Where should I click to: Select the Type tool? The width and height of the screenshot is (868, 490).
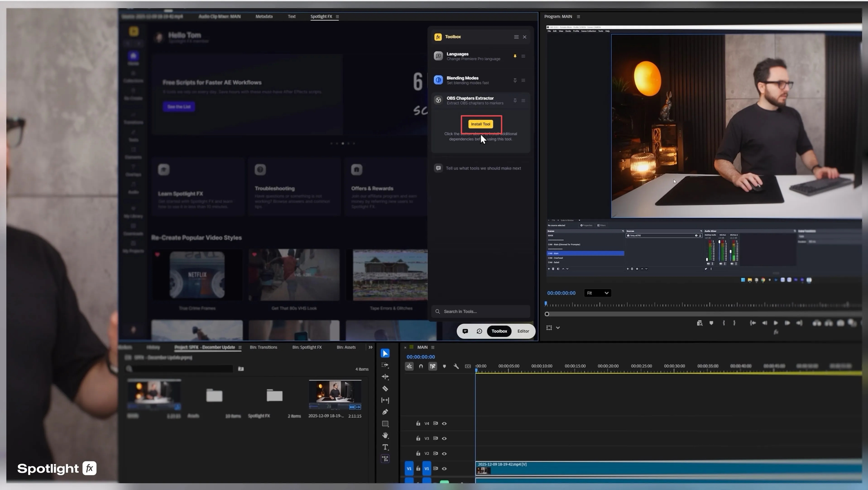(x=385, y=447)
